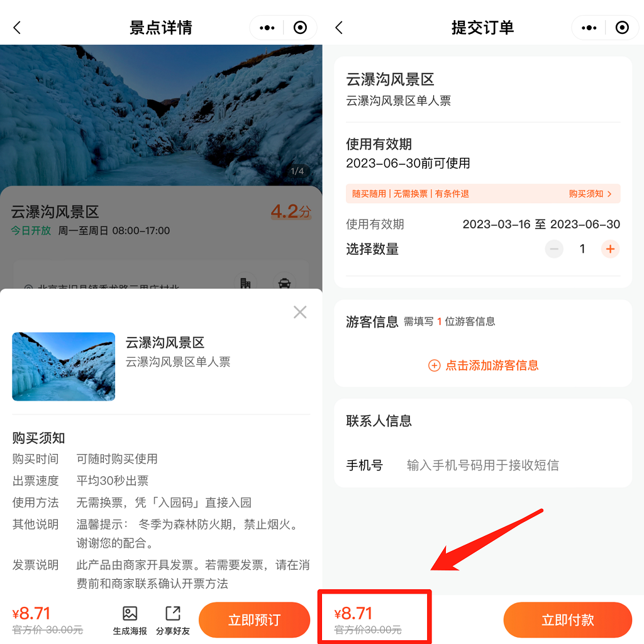Tap the mini-program close circle on 提交订单

(622, 28)
